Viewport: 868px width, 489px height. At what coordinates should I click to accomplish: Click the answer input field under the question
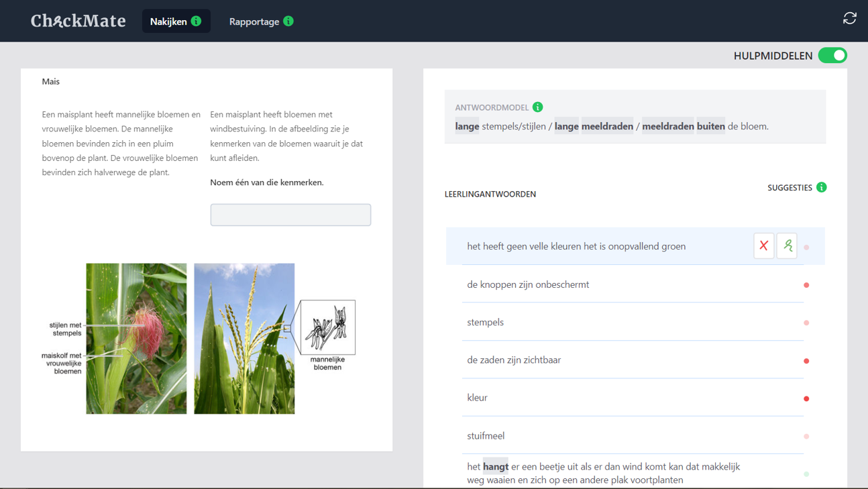pos(290,215)
